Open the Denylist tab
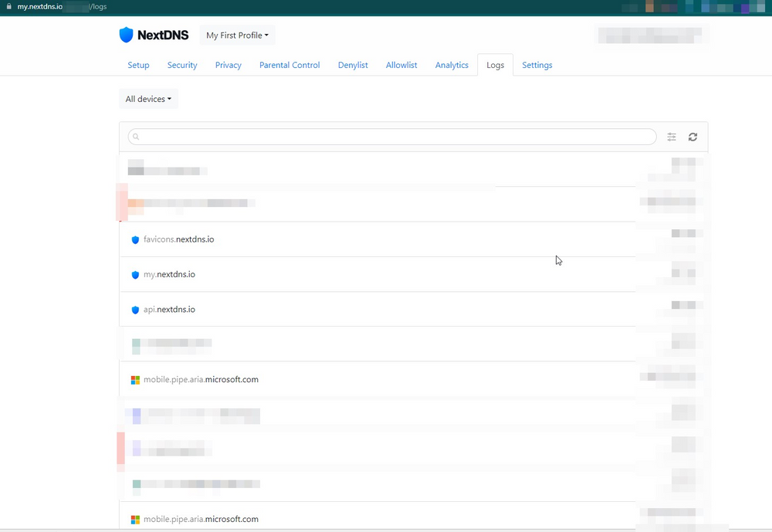 [x=353, y=65]
